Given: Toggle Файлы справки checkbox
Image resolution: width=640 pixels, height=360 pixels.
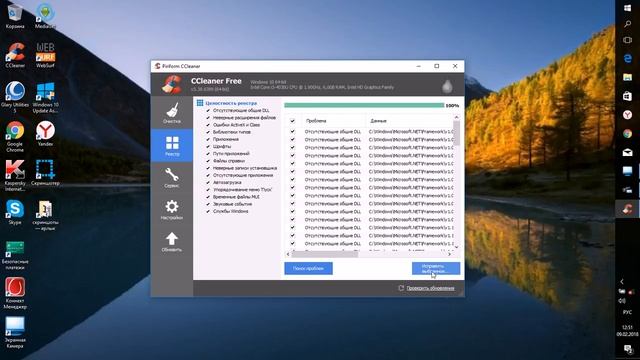Looking at the screenshot, I should 208,161.
